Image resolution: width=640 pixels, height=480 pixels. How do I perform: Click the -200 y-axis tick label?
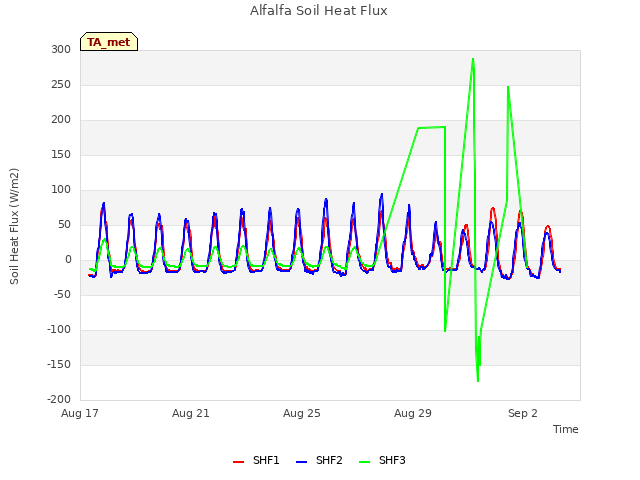59,399
